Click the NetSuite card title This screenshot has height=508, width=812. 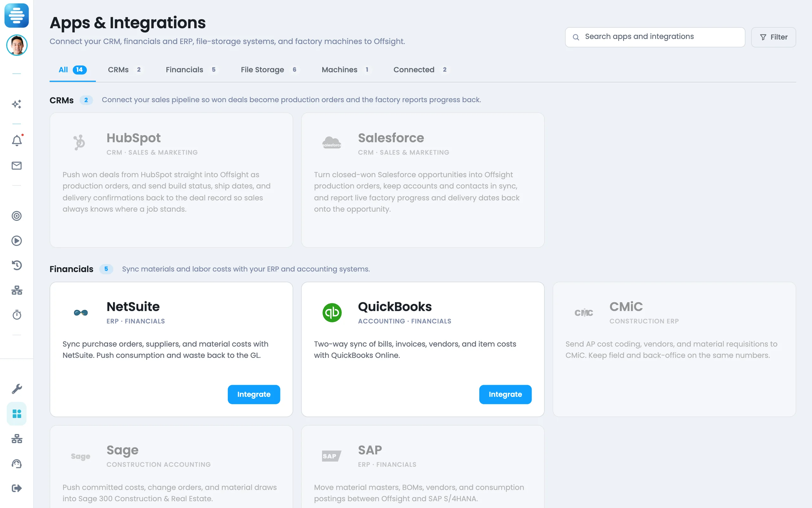point(133,307)
